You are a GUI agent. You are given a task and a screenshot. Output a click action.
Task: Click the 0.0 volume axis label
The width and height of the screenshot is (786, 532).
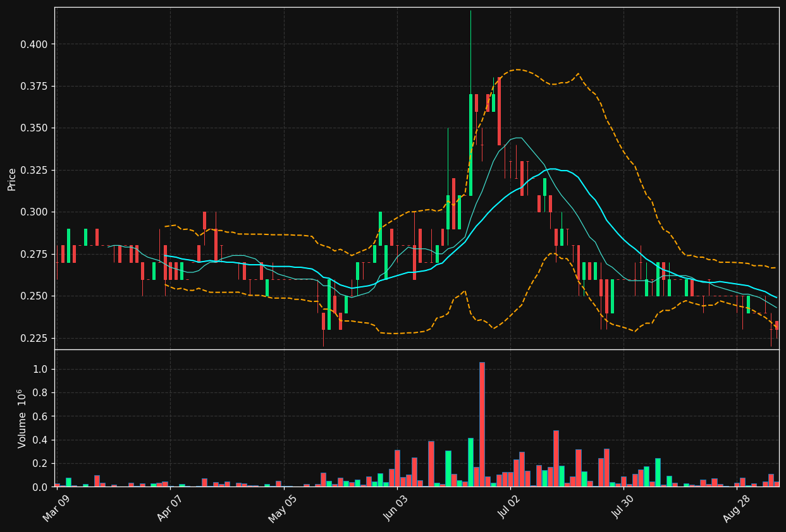[42, 487]
